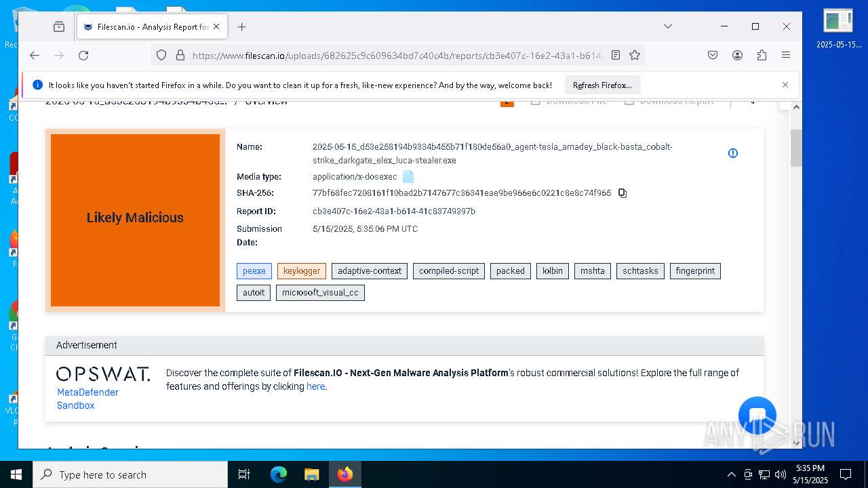Screen dimensions: 868x488
Task: Open the network tray icon
Action: 764,474
